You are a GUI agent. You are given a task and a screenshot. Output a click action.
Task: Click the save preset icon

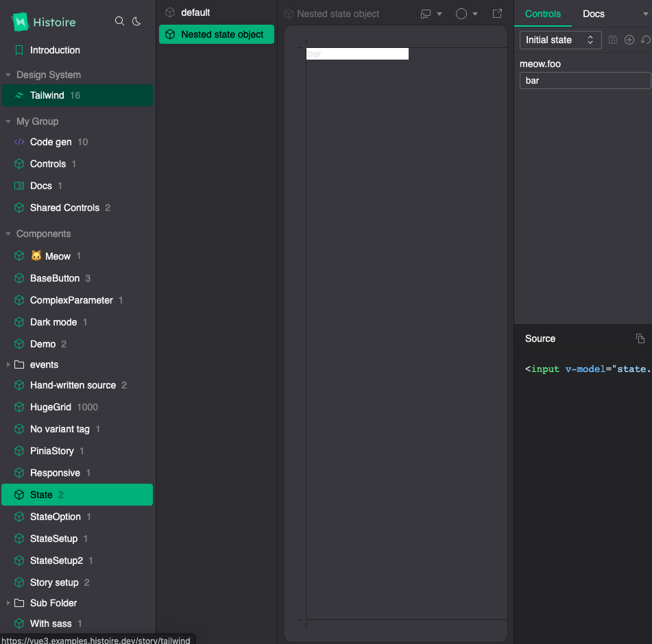[612, 40]
